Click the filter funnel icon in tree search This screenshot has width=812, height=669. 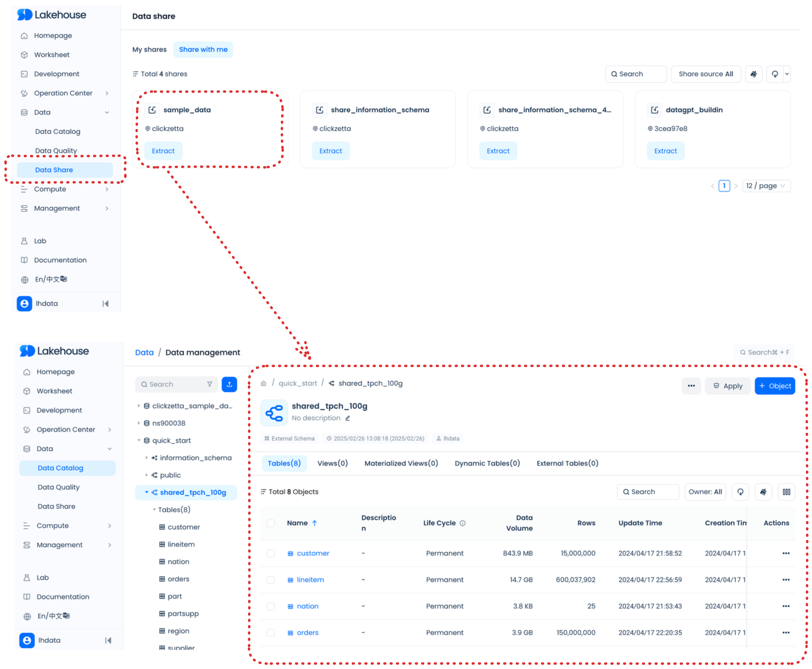[209, 384]
